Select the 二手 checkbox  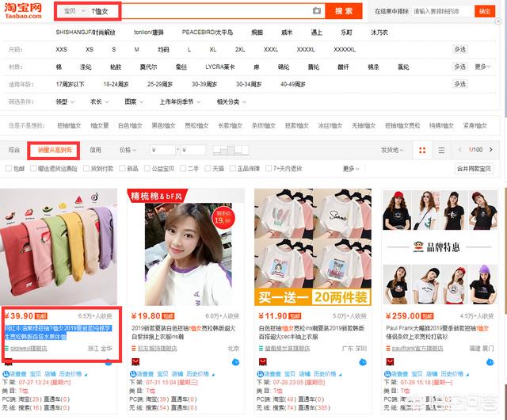point(183,168)
